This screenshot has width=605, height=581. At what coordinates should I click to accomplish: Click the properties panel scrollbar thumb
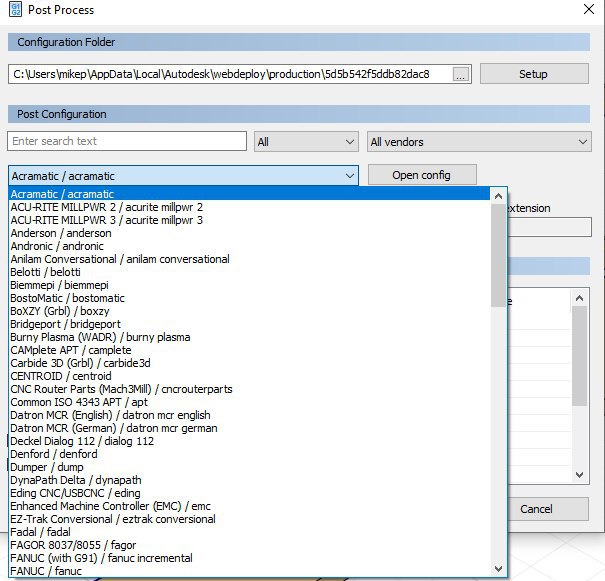pyautogui.click(x=579, y=356)
